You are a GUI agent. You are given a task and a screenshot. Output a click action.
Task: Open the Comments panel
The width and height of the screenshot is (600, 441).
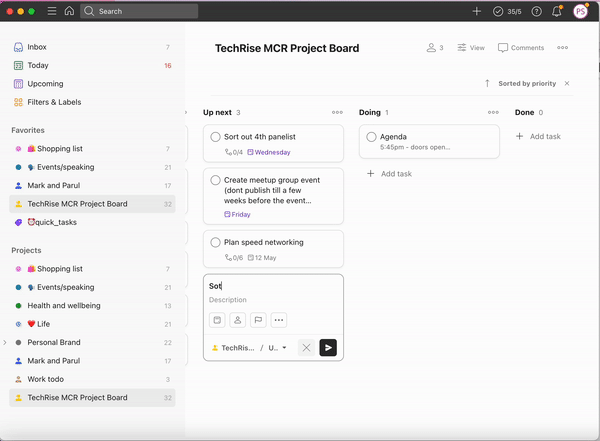(521, 47)
